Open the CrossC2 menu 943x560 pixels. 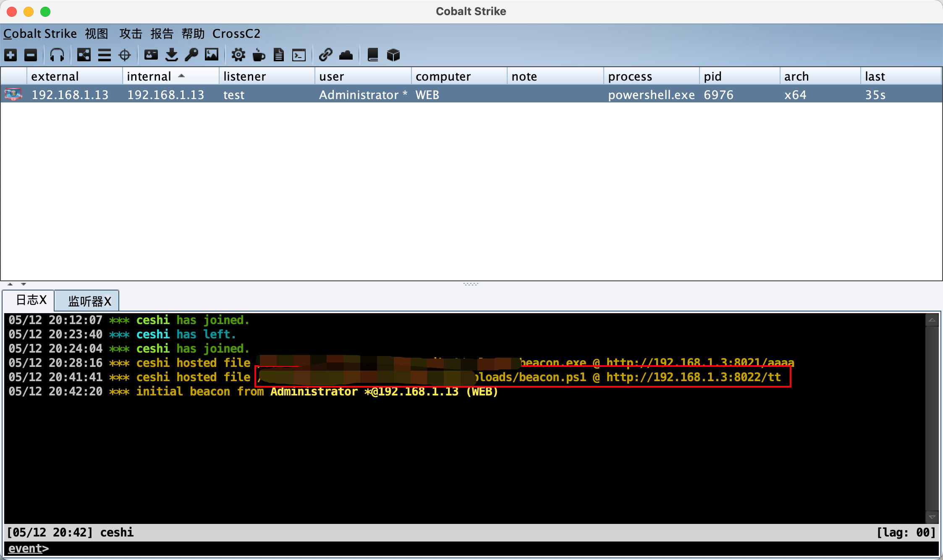236,34
